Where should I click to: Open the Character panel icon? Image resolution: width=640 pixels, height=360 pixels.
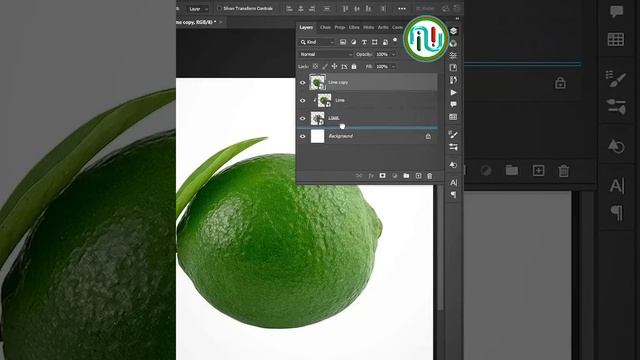pos(453,182)
